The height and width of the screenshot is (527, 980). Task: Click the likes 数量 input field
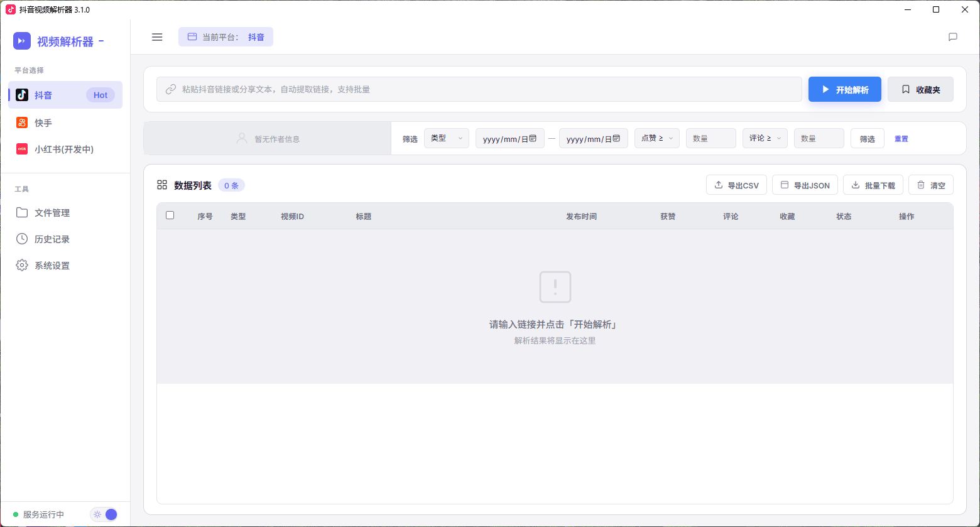point(711,138)
